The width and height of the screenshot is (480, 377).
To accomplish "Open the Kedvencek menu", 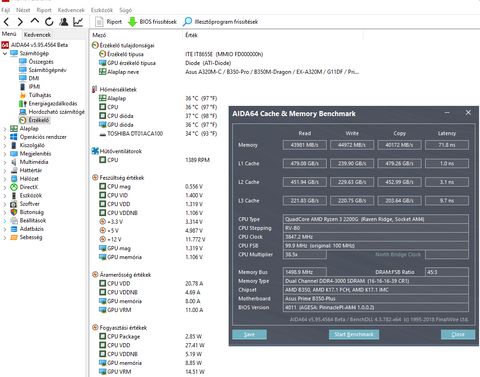I will [x=71, y=10].
